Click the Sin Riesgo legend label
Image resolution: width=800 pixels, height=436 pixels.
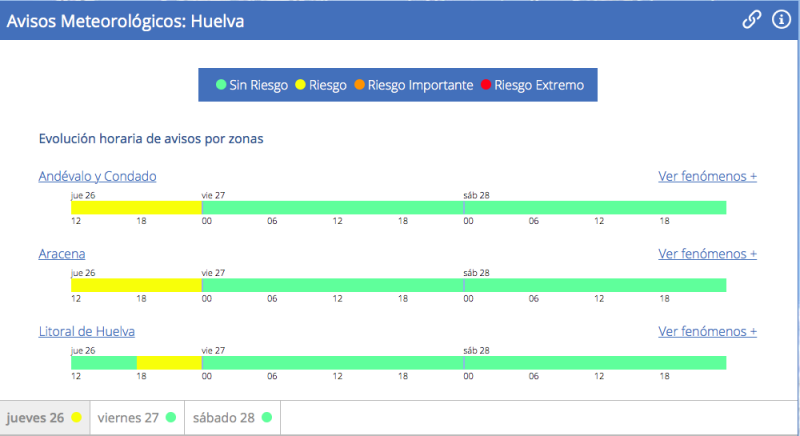click(x=258, y=85)
